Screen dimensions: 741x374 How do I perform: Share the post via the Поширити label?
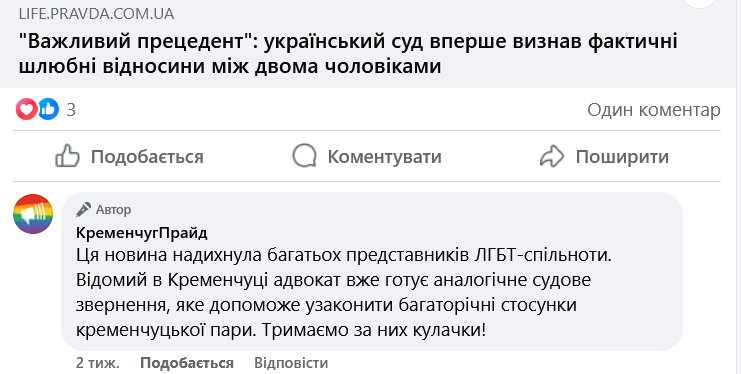click(622, 157)
